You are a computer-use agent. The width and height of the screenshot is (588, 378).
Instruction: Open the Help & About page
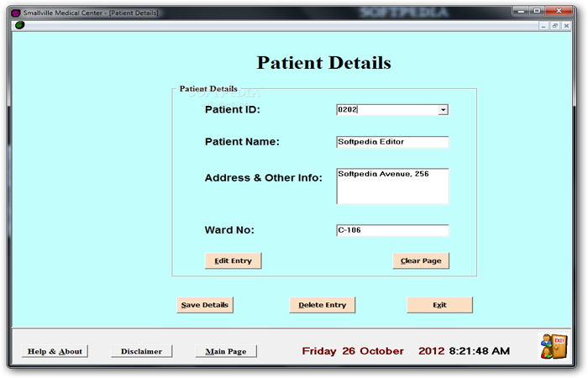click(55, 351)
